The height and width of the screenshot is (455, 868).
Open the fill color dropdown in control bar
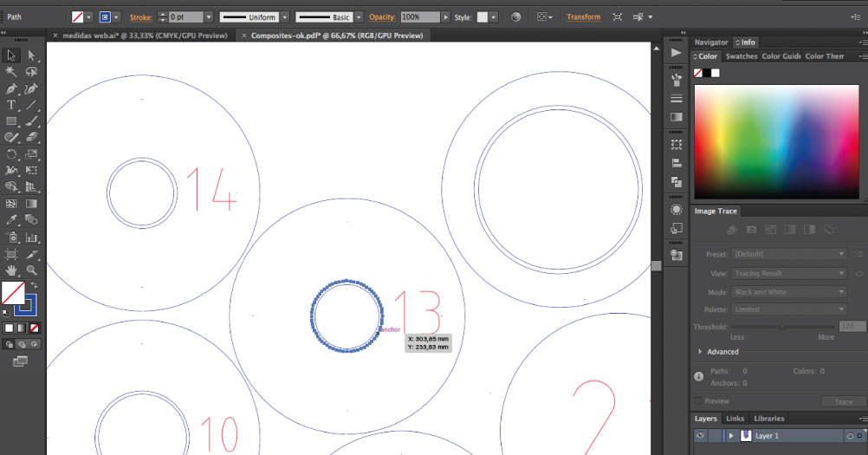(88, 17)
